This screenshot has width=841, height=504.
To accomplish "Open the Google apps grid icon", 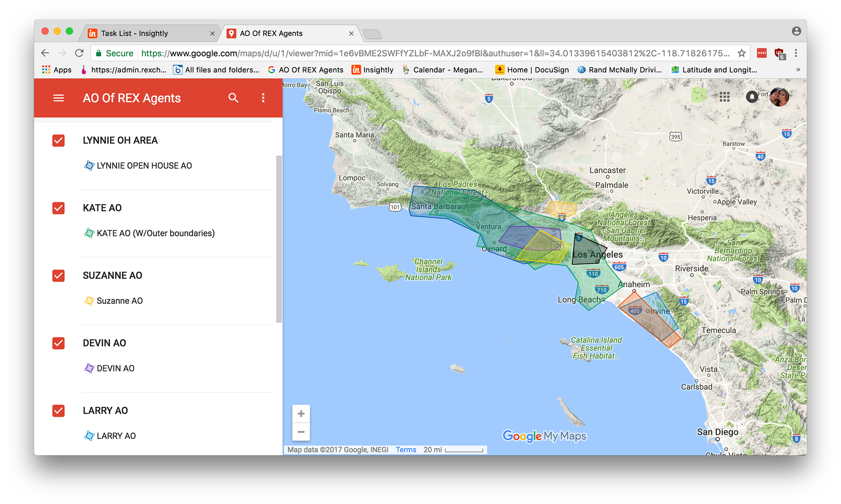I will pos(724,97).
